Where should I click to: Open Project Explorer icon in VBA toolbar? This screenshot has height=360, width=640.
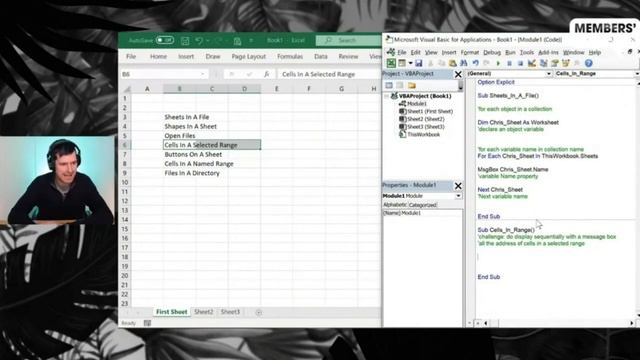pos(543,63)
